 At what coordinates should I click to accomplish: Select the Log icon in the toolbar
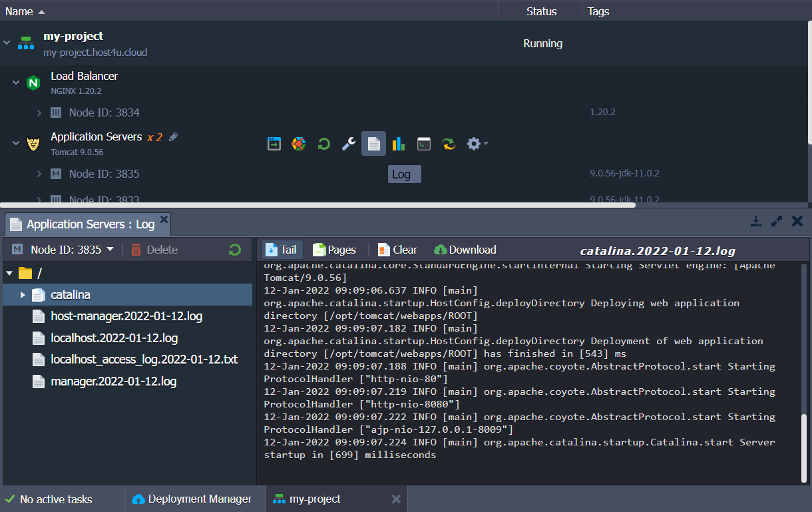pyautogui.click(x=373, y=143)
